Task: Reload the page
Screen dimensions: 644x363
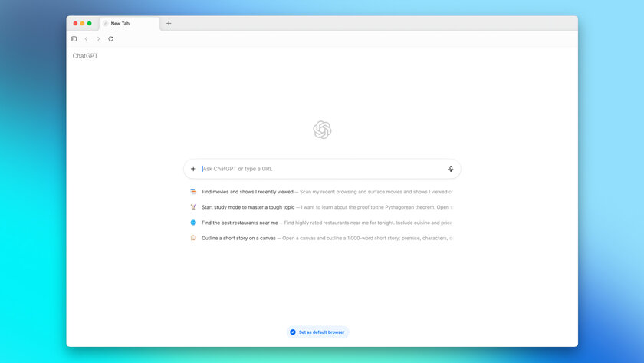Action: (110, 38)
